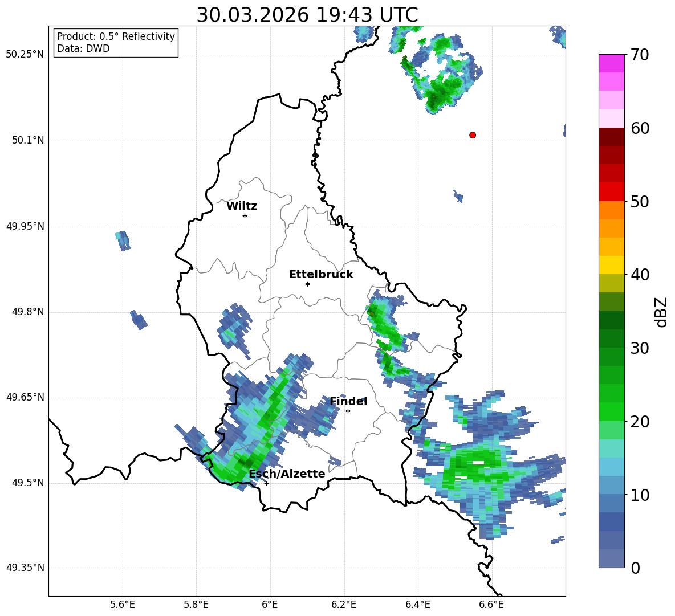Screen dimensions: 675x616
Task: Click the magenta top colorbar swatch
Action: tap(611, 63)
